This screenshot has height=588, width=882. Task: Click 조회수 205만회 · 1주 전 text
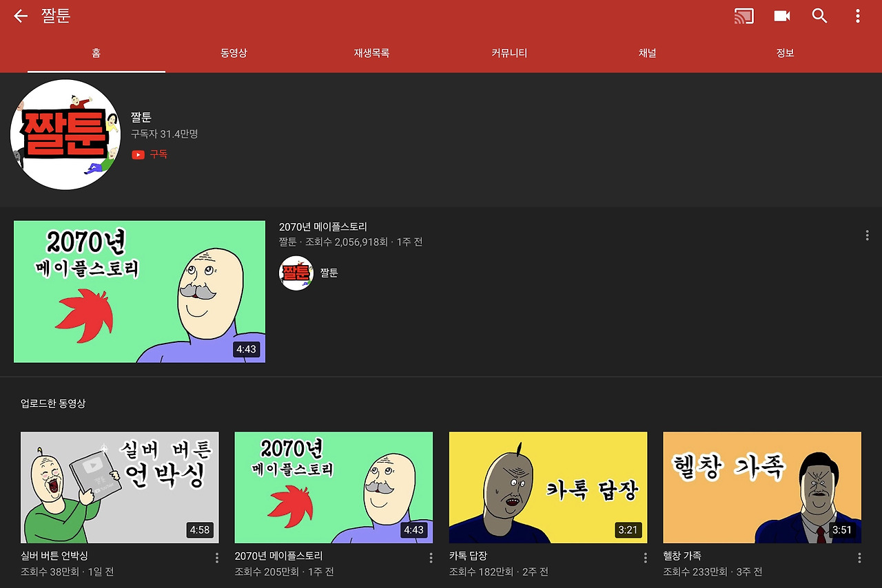pos(285,572)
